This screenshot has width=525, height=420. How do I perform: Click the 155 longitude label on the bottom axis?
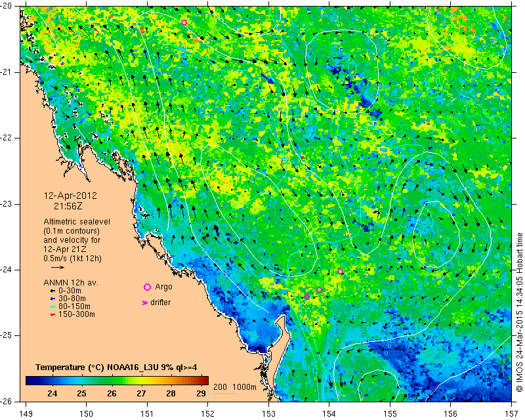click(390, 413)
